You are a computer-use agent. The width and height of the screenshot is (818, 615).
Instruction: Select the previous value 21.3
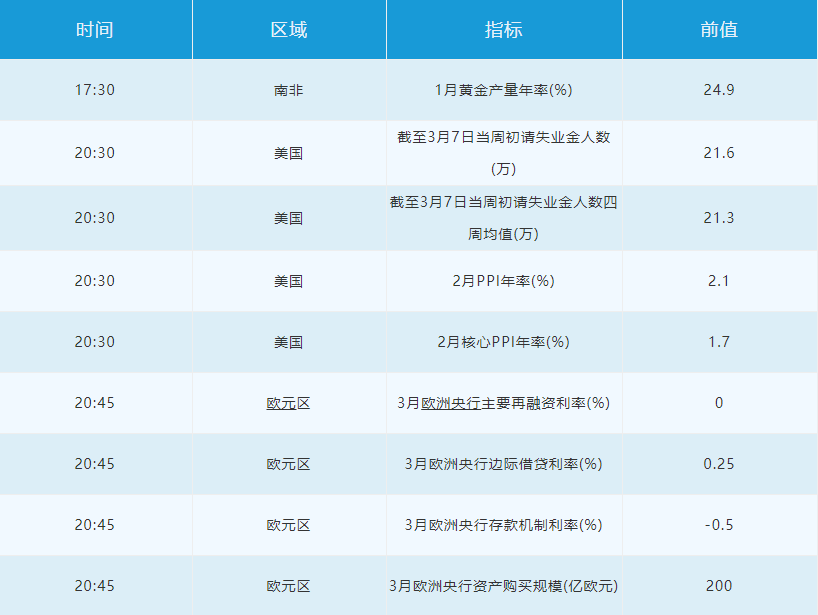(719, 218)
